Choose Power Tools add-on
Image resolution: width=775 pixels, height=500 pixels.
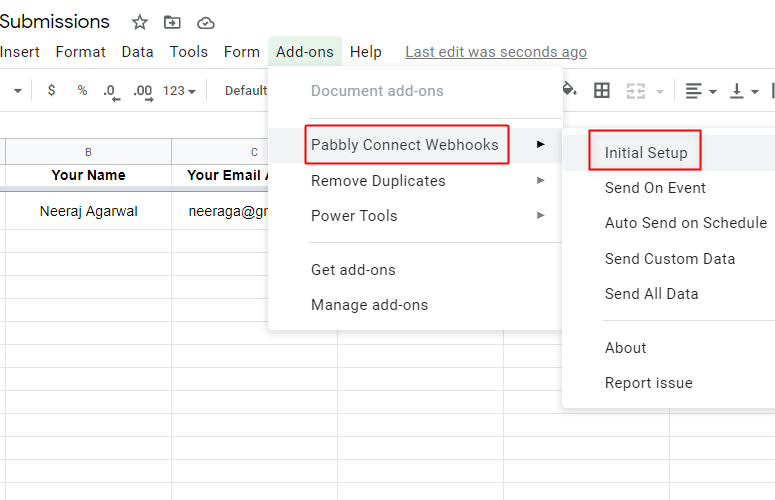[415, 216]
